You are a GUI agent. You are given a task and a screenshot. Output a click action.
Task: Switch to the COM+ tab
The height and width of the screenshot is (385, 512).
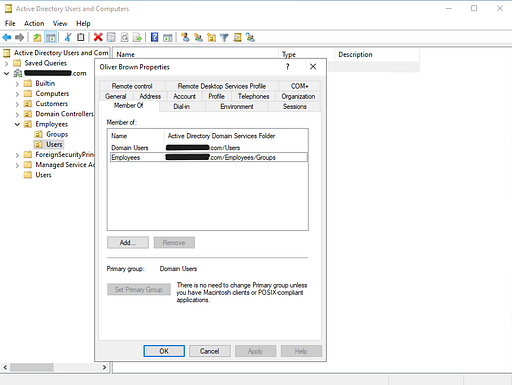point(299,86)
